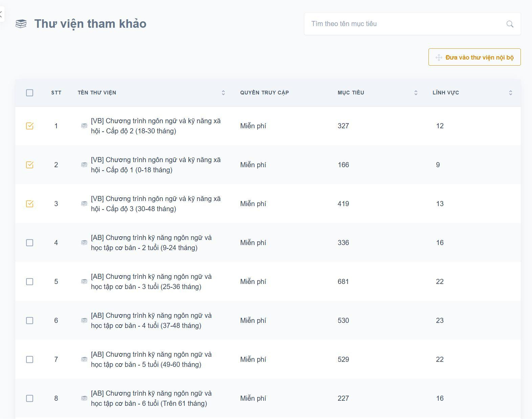Click the book icon in row 8
This screenshot has width=532, height=419.
(x=84, y=398)
